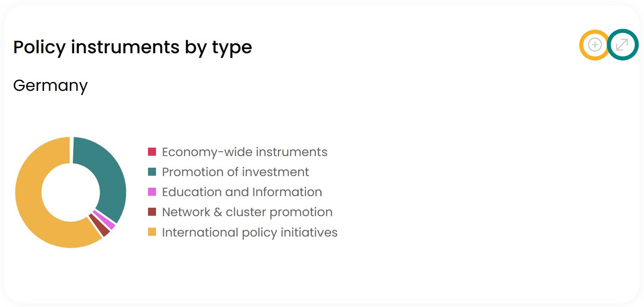Hide Network & cluster promotion via its legend label

pyautogui.click(x=247, y=212)
